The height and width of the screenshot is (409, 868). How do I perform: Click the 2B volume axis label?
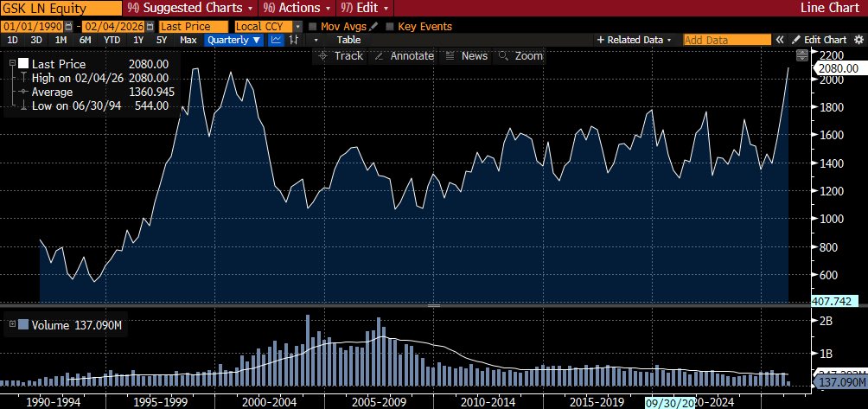825,321
